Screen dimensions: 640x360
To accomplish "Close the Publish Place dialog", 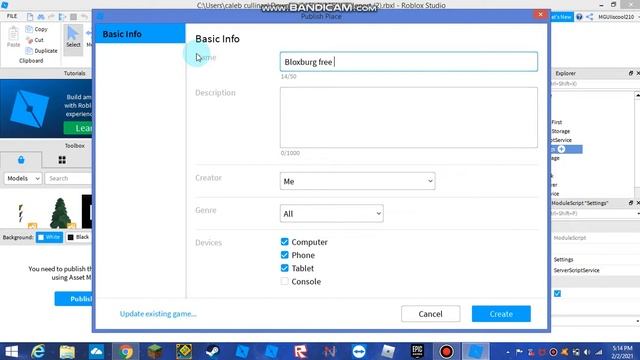I will [x=540, y=14].
